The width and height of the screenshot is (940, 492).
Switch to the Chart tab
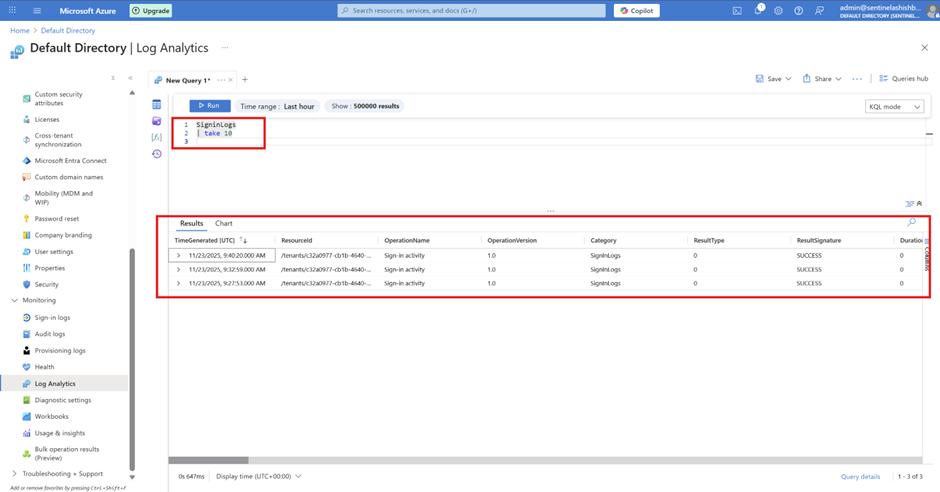[x=224, y=223]
